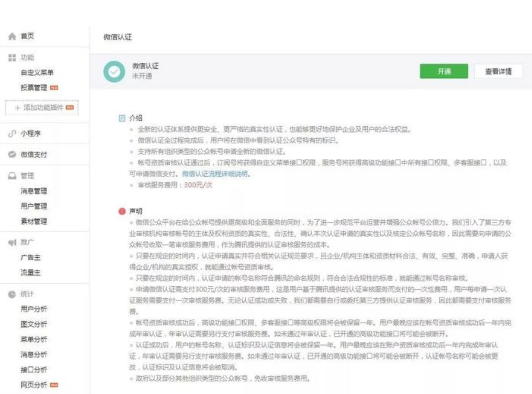Go to 接口分析 in the sidebar
Image resolution: width=532 pixels, height=394 pixels.
click(x=34, y=370)
